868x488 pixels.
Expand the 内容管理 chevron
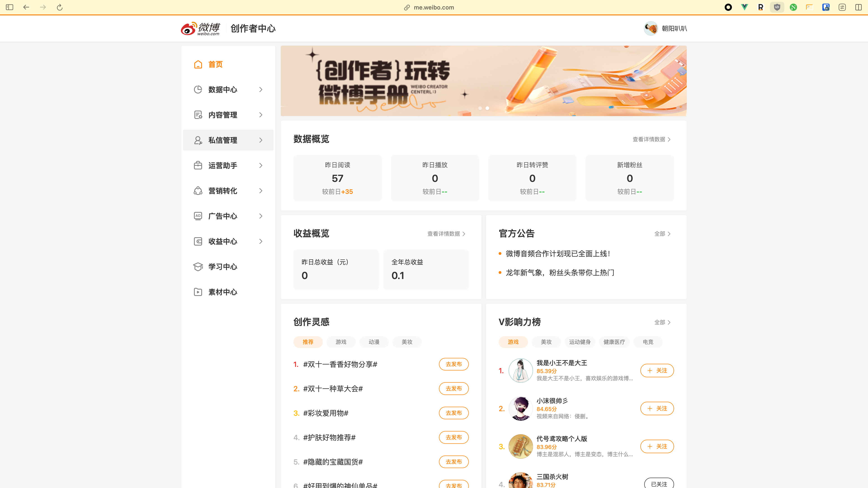click(x=261, y=115)
